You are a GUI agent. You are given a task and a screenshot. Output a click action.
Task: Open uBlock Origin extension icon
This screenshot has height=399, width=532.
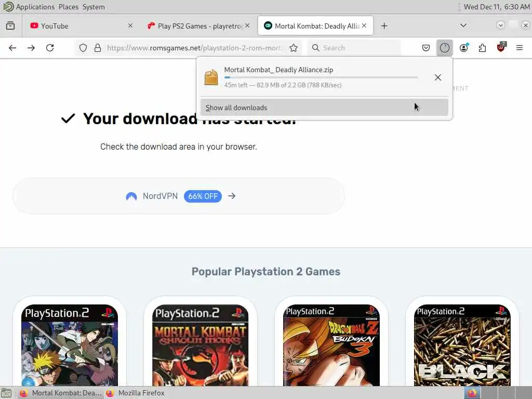501,47
